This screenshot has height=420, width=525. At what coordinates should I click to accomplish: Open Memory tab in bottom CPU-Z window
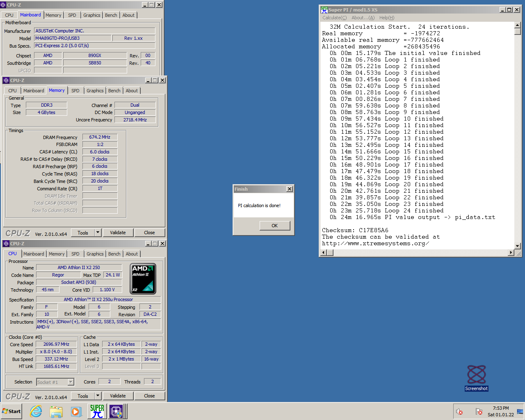pyautogui.click(x=57, y=254)
